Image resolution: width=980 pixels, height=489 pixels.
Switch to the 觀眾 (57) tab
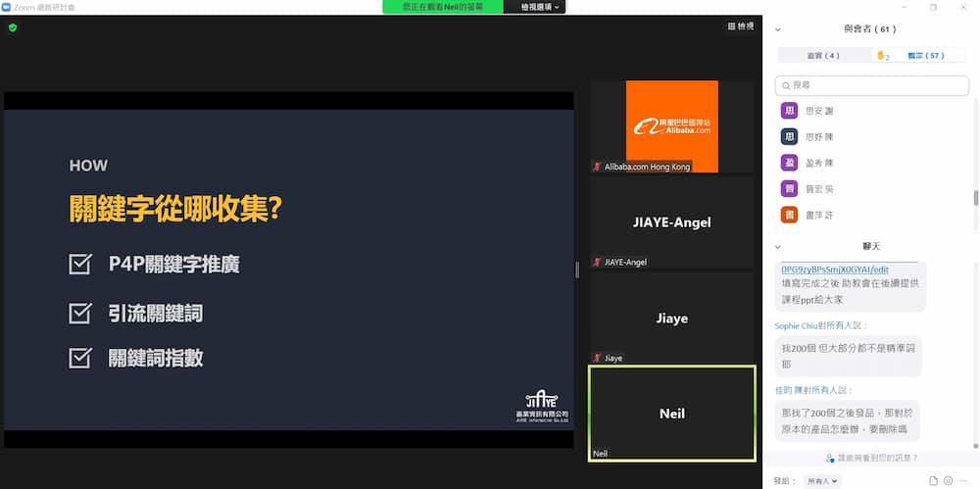[x=925, y=56]
